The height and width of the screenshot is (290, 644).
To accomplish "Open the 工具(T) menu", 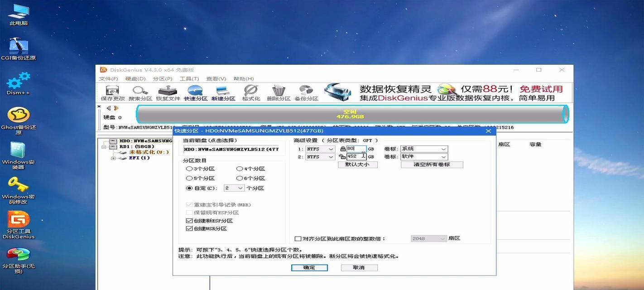I will click(189, 79).
